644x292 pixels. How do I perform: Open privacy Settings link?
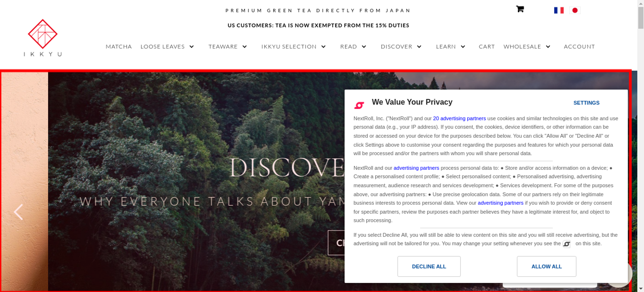point(586,103)
